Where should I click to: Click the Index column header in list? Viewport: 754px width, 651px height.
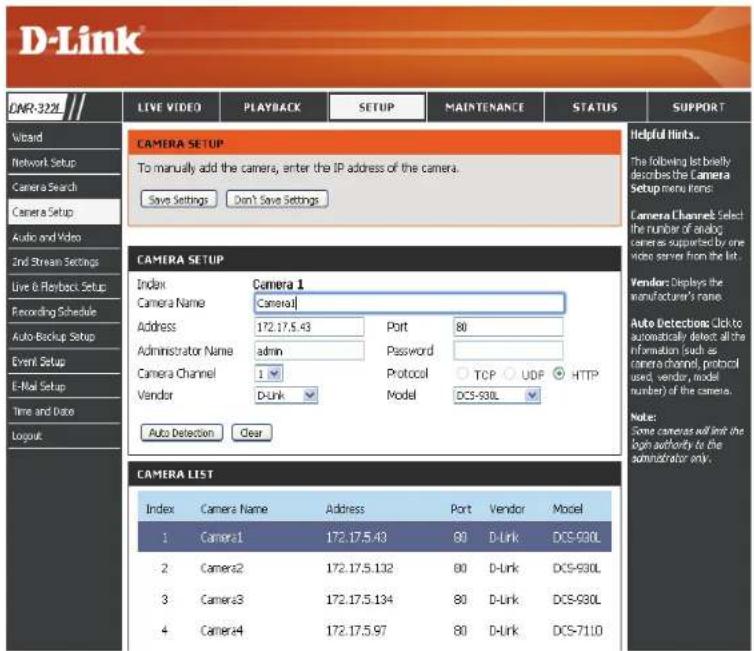pyautogui.click(x=160, y=509)
